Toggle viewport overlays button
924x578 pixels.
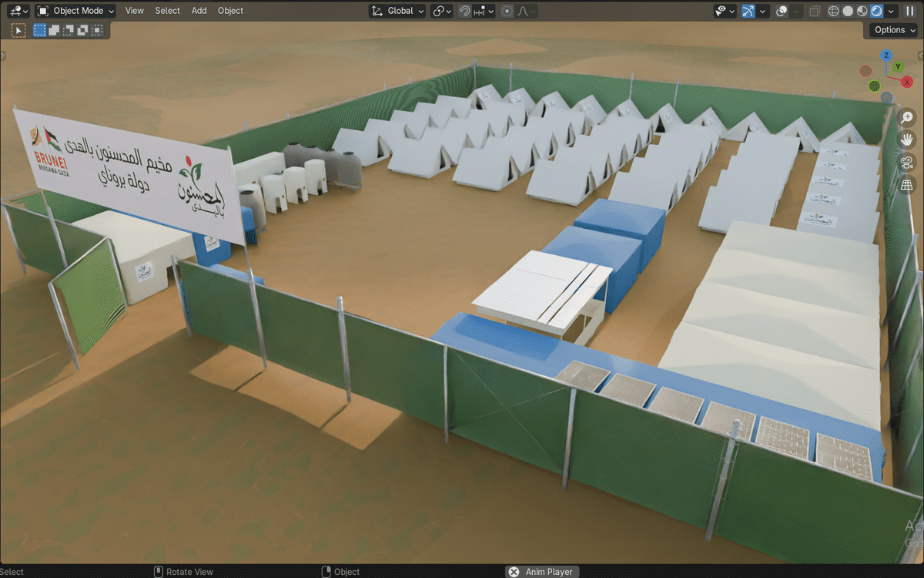(x=782, y=11)
